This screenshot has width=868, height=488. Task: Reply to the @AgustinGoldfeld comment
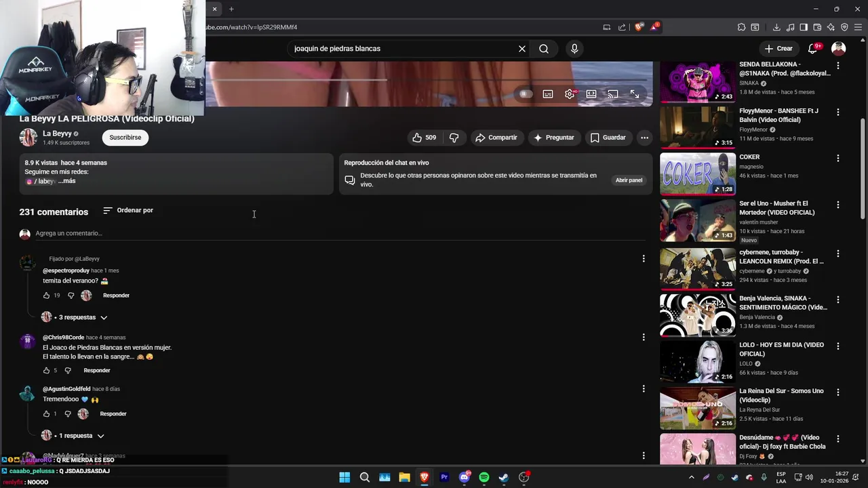[x=113, y=414]
